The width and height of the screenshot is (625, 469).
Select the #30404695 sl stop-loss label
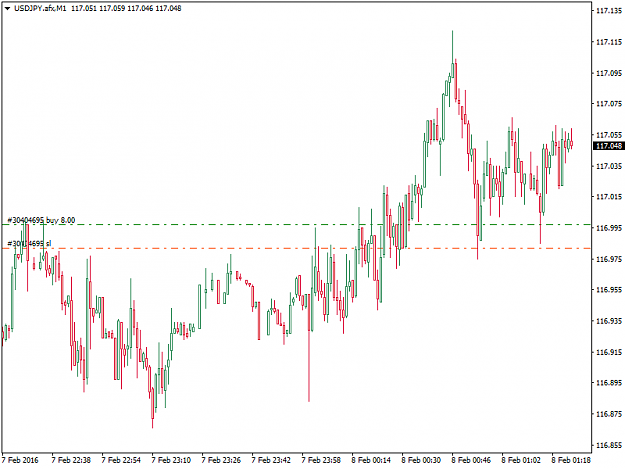[29, 243]
